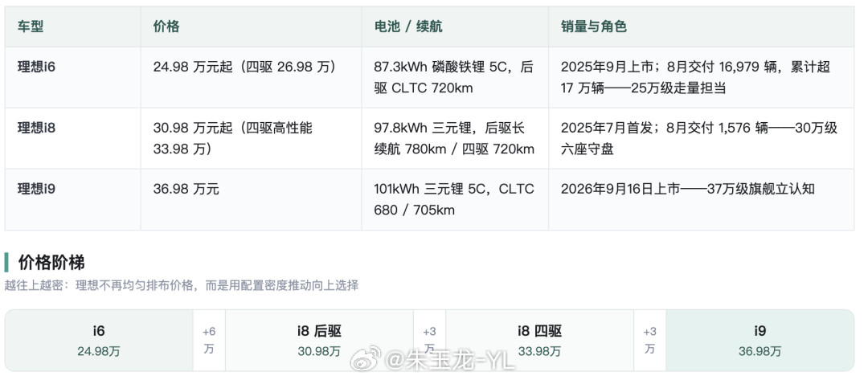
Task: Click the 87.3kWh 磷酸铁锂 battery cell
Action: [454, 77]
